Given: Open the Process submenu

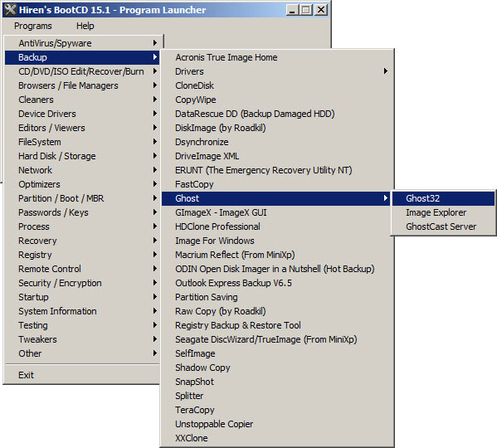Looking at the screenshot, I should [82, 226].
